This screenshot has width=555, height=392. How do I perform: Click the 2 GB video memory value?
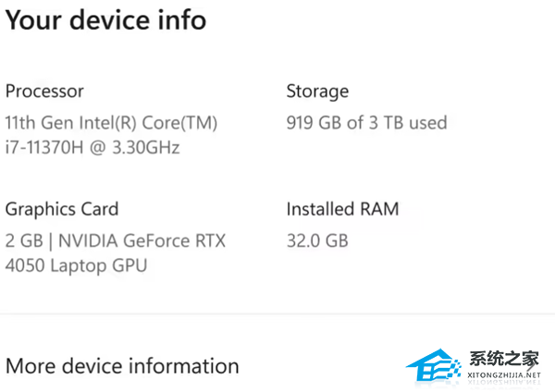[22, 240]
